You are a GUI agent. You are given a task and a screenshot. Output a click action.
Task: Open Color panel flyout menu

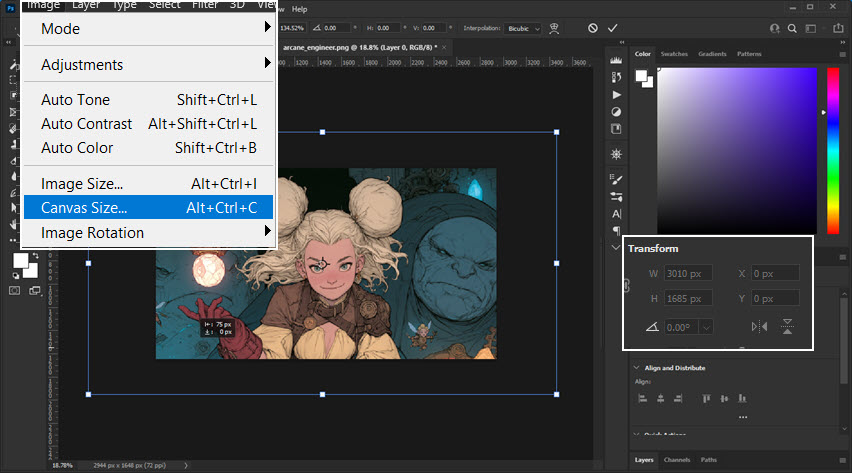click(x=843, y=54)
